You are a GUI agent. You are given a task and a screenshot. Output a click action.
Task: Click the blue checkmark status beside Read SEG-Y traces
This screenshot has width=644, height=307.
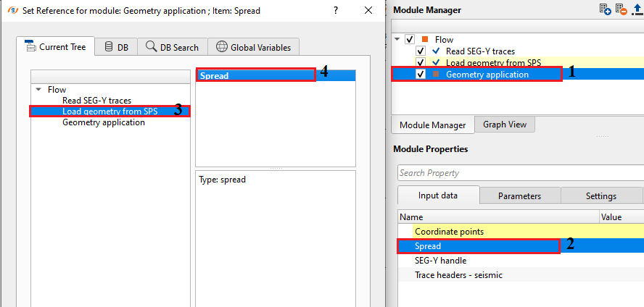[x=436, y=51]
